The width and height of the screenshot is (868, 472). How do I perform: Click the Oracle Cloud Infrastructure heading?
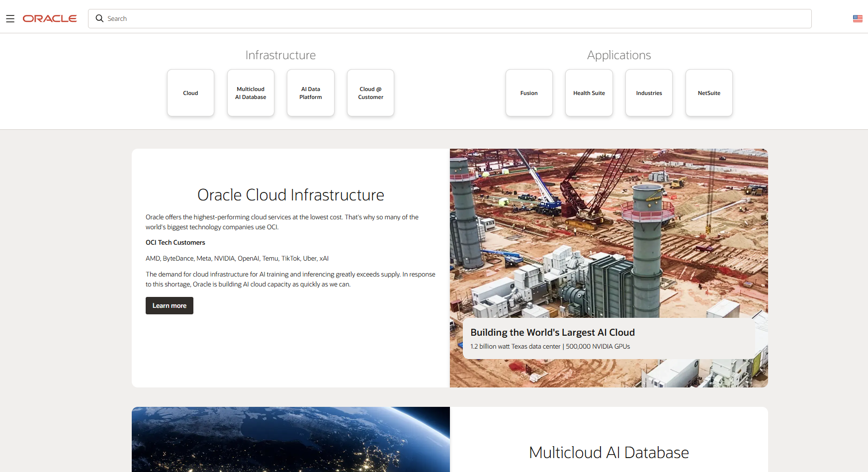(291, 195)
